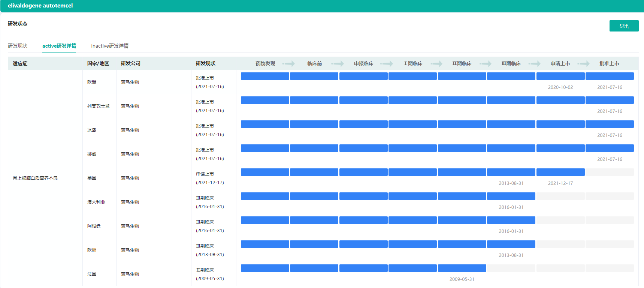Click 肾上腺脑白质营养不良 indication cell
Image resolution: width=644 pixels, height=288 pixels.
[x=35, y=178]
